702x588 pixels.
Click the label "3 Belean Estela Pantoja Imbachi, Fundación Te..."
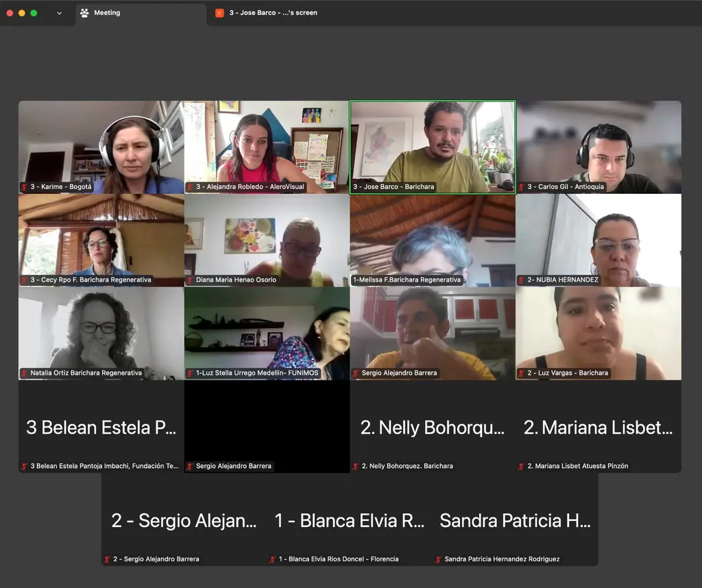[104, 466]
